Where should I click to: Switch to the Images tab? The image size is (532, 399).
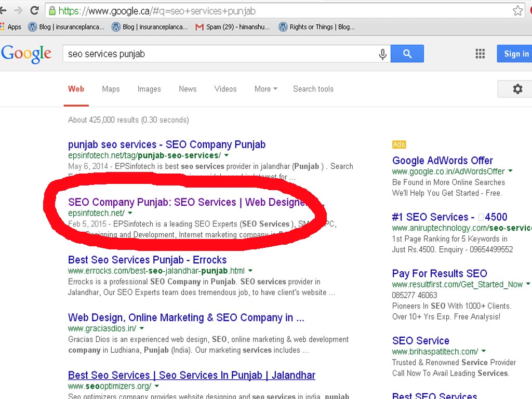(x=149, y=89)
